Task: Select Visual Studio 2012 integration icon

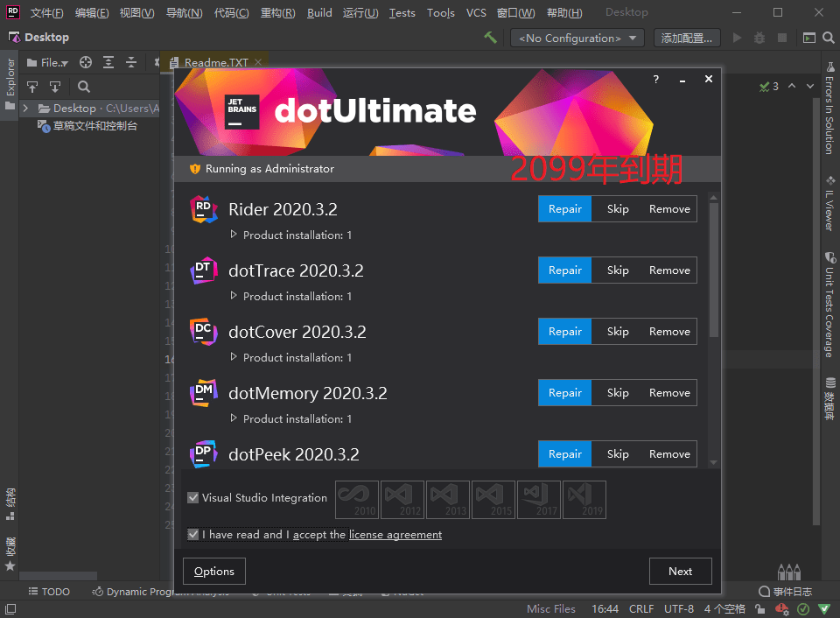Action: click(x=402, y=500)
